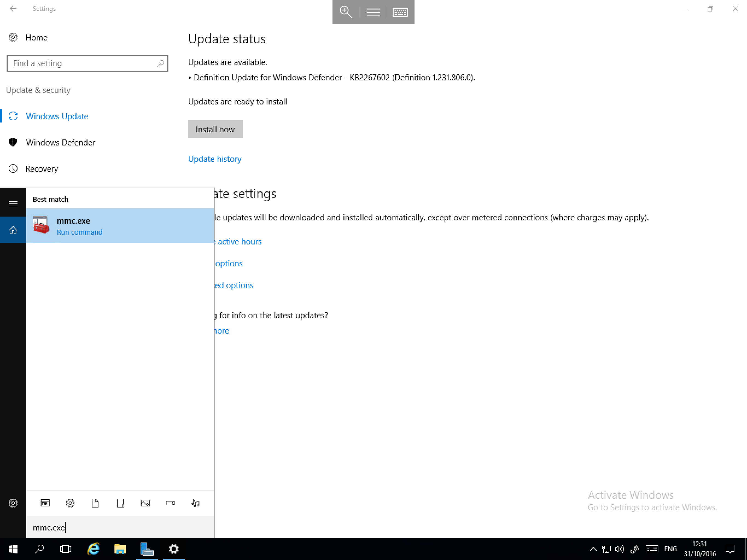Image resolution: width=747 pixels, height=560 pixels.
Task: Click the Find a setting search box
Action: [87, 63]
